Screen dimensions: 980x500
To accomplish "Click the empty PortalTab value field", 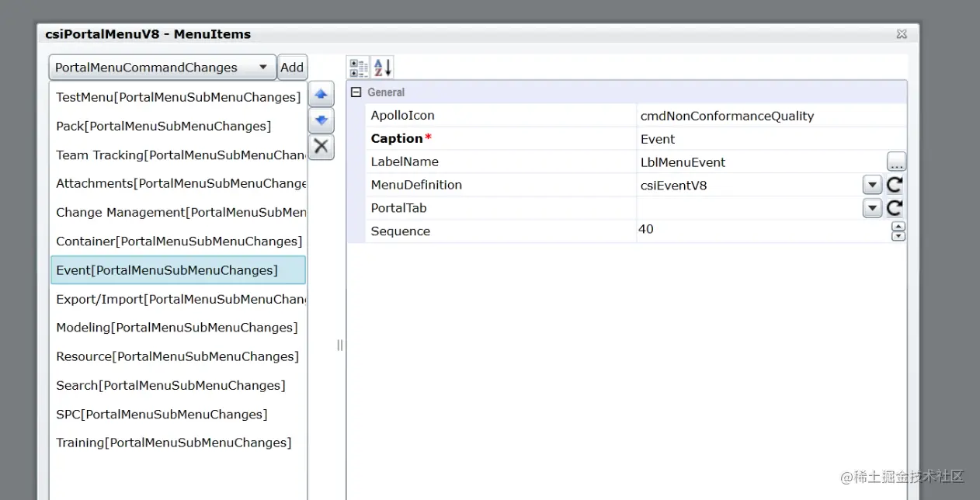I will (x=749, y=209).
